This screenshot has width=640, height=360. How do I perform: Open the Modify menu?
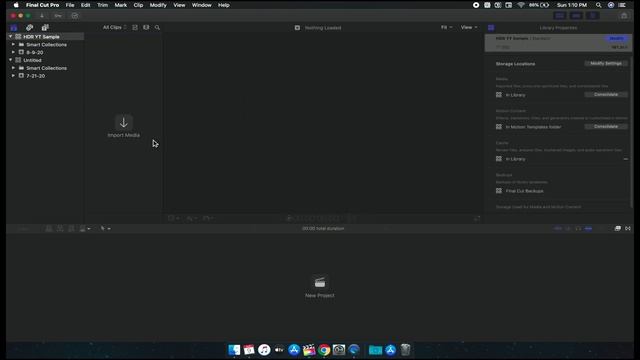pos(158,5)
